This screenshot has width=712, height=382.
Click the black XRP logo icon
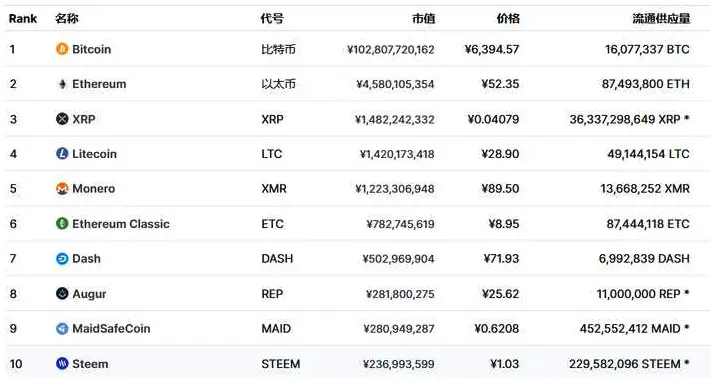62,119
